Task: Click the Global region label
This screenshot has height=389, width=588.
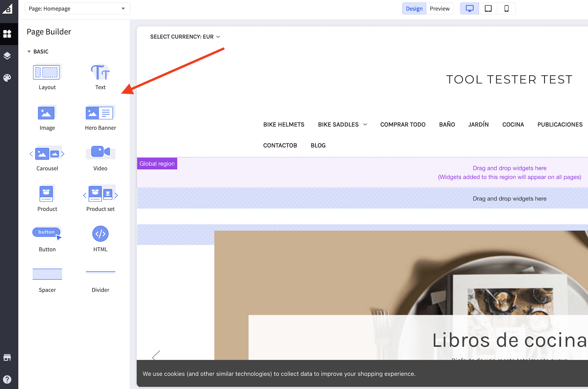Action: click(x=157, y=164)
